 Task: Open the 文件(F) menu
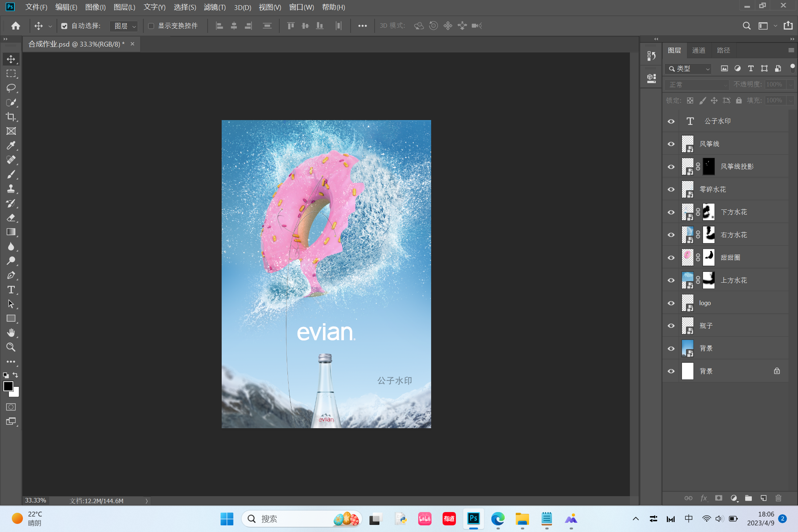click(x=36, y=7)
